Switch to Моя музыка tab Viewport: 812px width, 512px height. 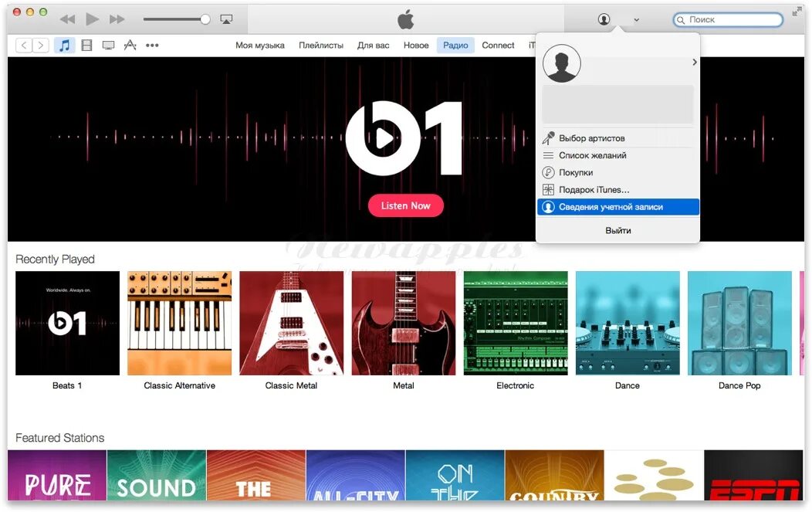point(260,46)
